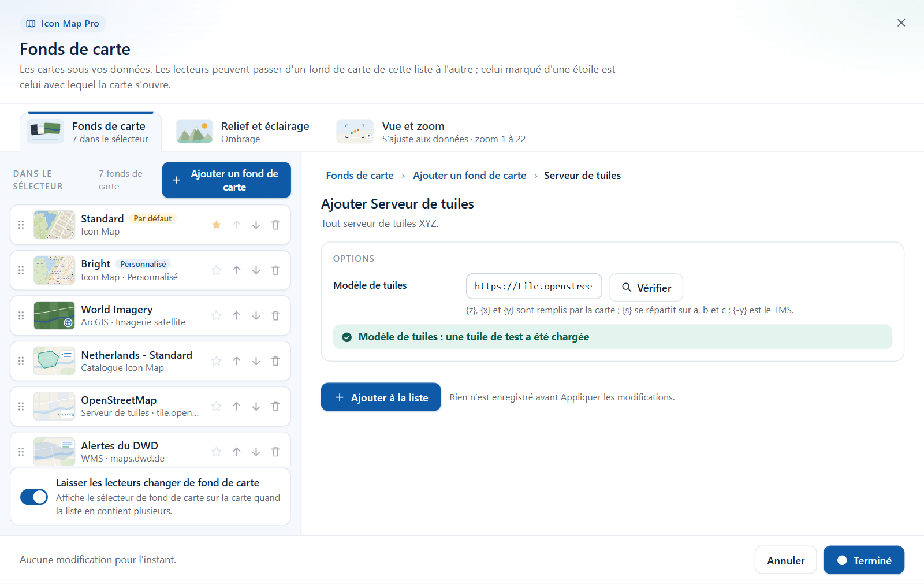Delete Alertes du DWD layer
The image size is (924, 584).
(275, 452)
